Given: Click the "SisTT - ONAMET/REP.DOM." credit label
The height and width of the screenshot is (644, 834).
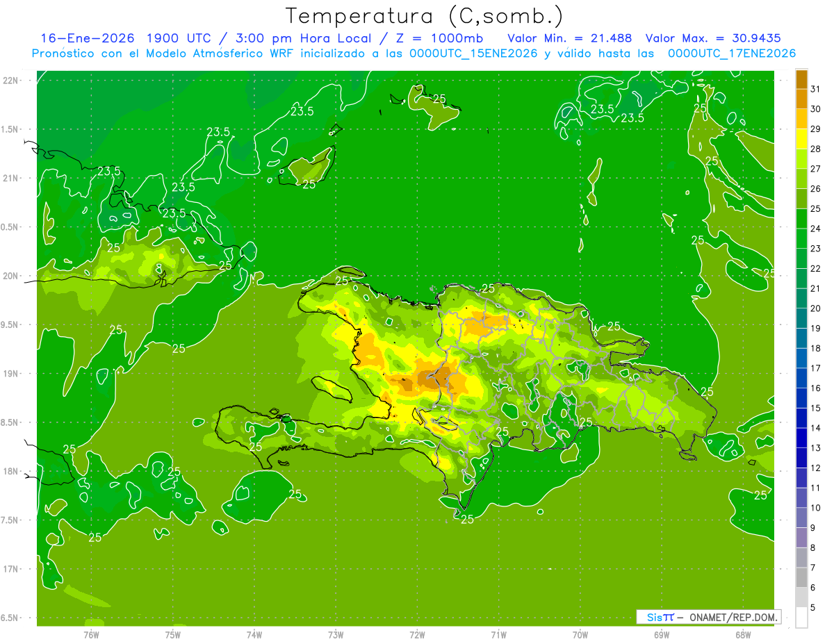Looking at the screenshot, I should point(709,617).
